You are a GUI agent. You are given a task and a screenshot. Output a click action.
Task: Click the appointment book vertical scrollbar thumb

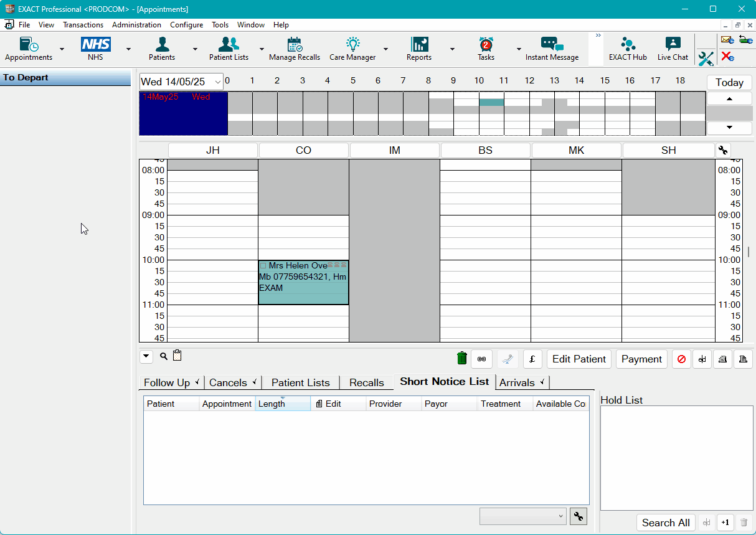point(749,252)
